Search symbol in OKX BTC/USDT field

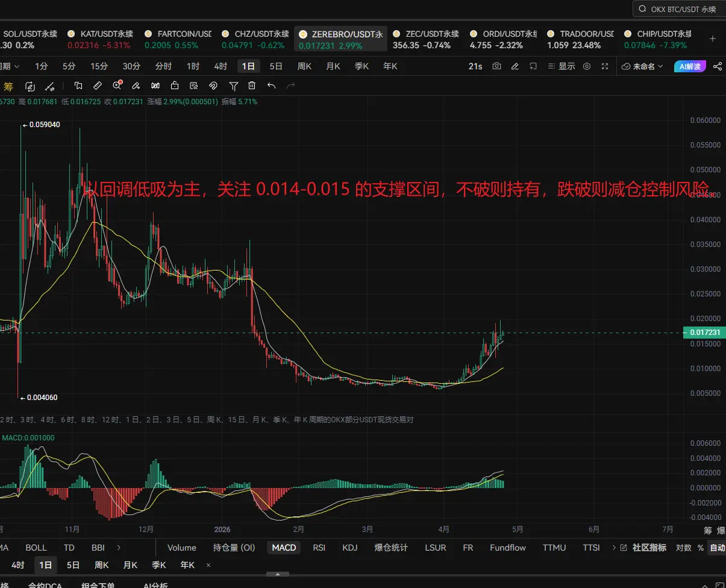tap(679, 9)
